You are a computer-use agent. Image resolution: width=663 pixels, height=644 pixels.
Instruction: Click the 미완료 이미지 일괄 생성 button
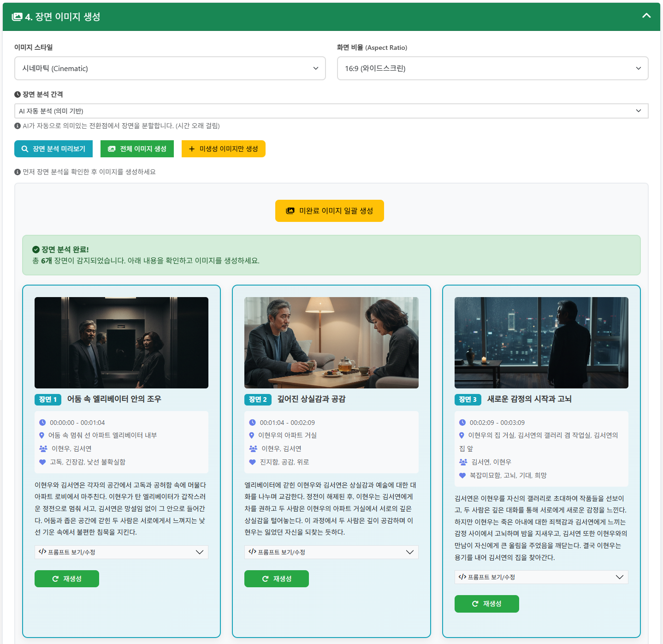click(330, 211)
